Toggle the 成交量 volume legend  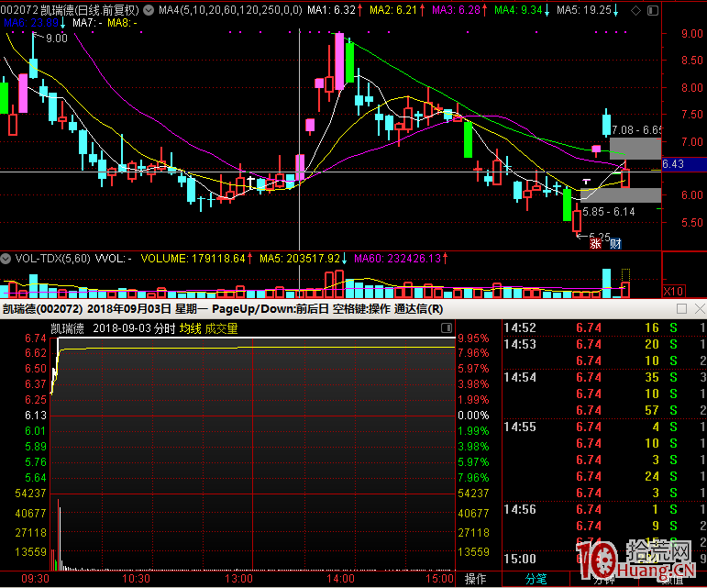point(221,328)
